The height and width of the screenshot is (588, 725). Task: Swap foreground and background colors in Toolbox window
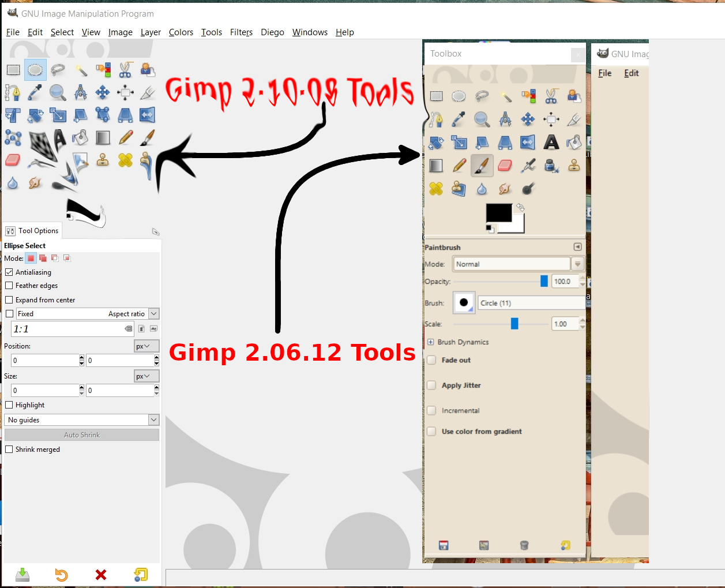coord(520,208)
